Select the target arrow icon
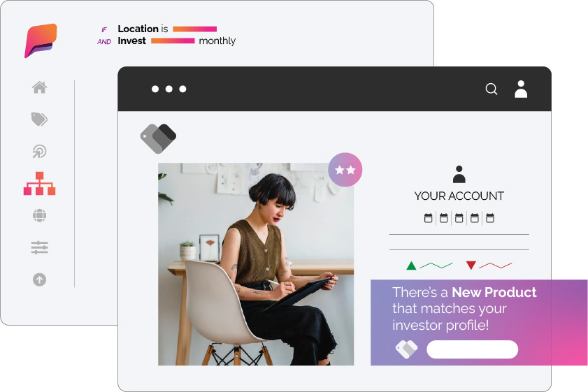Viewport: 588px width, 392px height. (39, 152)
